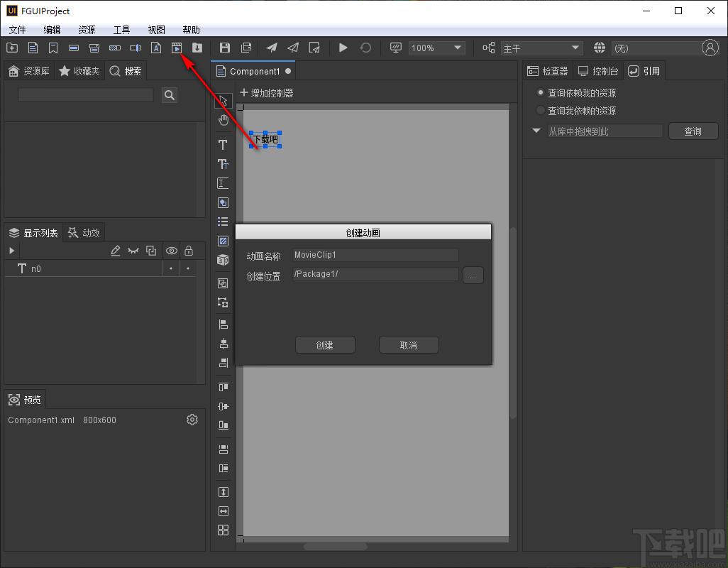Click the solid paper-plane publish icon

[272, 48]
